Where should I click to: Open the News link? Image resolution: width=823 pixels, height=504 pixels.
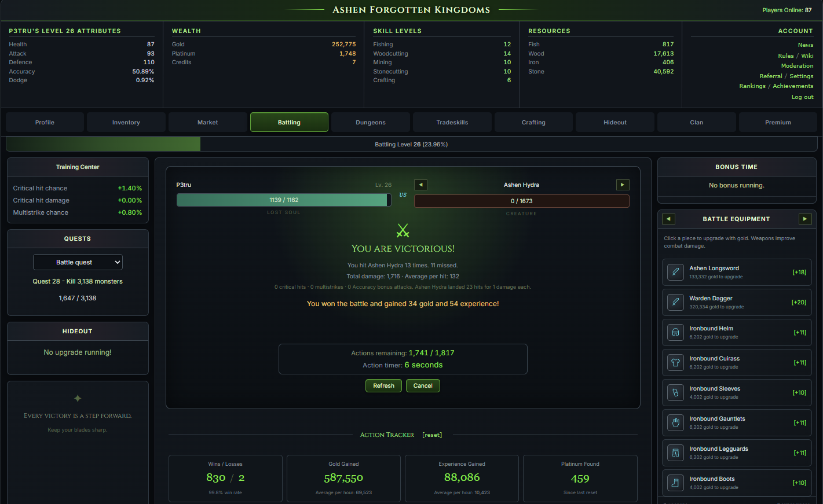806,45
